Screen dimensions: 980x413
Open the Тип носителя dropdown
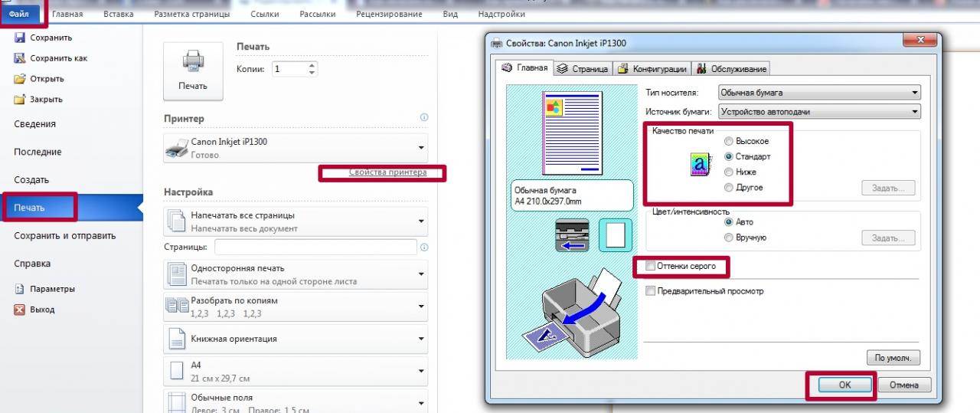818,93
